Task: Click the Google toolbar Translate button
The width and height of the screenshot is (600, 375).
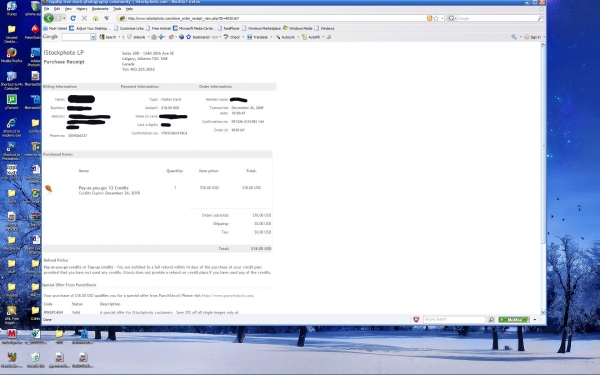Action: pyautogui.click(x=258, y=37)
